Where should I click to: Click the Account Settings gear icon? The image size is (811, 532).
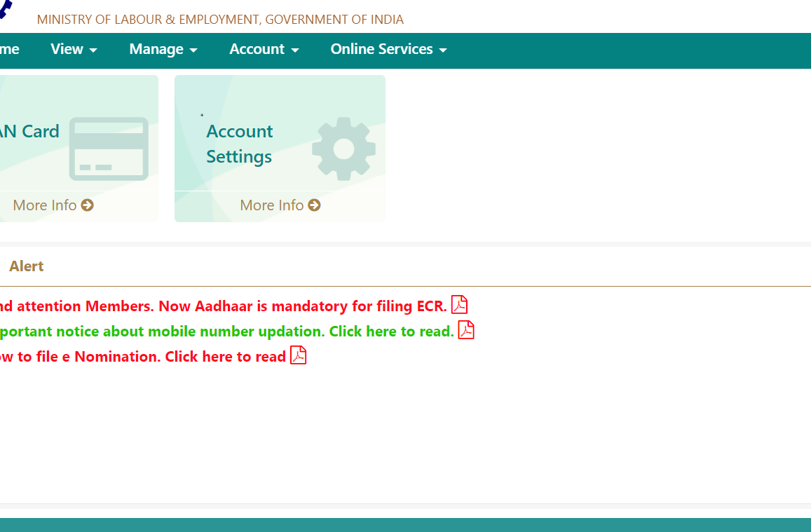(344, 149)
